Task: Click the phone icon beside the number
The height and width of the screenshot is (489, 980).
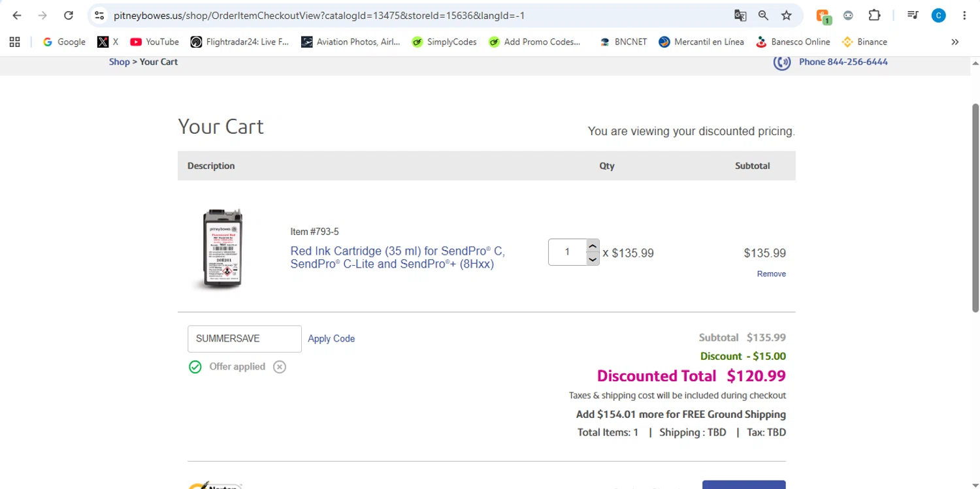Action: (x=782, y=62)
